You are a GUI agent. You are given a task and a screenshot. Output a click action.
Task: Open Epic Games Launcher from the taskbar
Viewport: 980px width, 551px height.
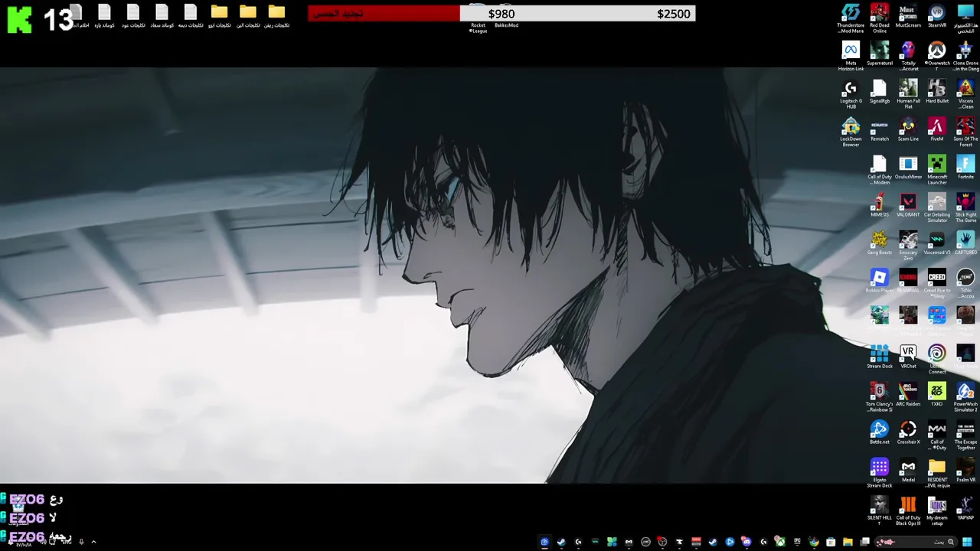pyautogui.click(x=797, y=542)
